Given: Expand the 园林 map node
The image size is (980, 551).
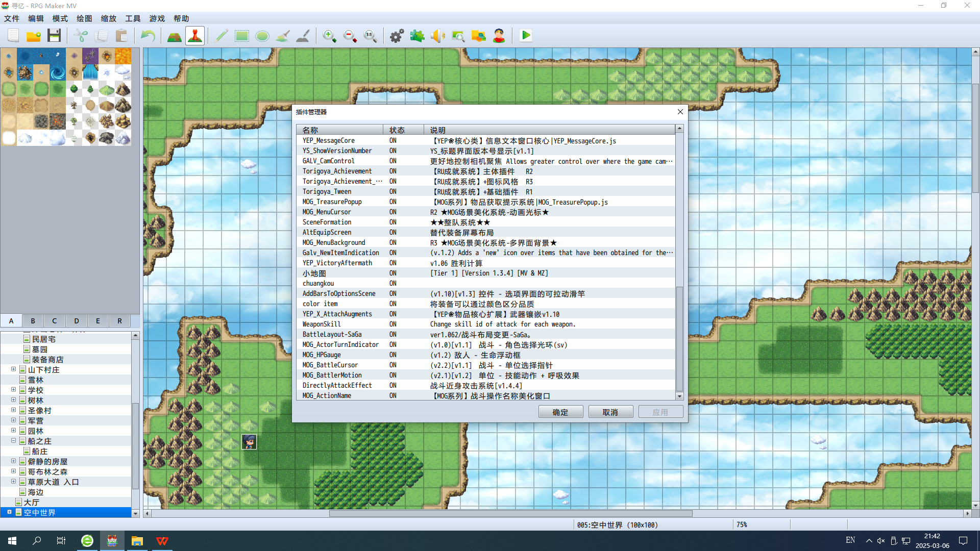Looking at the screenshot, I should pyautogui.click(x=14, y=431).
